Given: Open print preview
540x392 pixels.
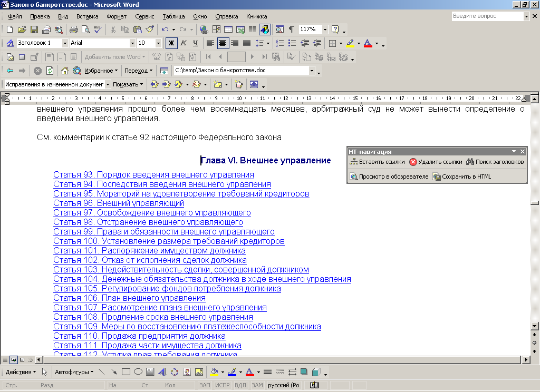Looking at the screenshot, I should [x=86, y=30].
